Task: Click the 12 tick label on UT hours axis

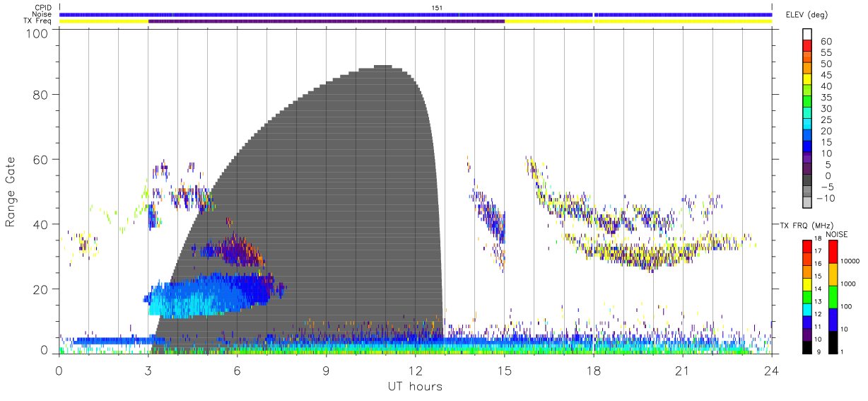Action: point(416,371)
